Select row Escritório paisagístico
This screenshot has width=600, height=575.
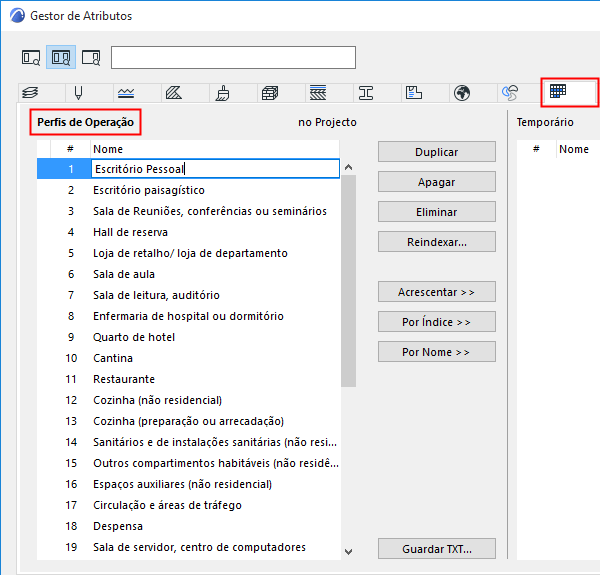(x=188, y=190)
